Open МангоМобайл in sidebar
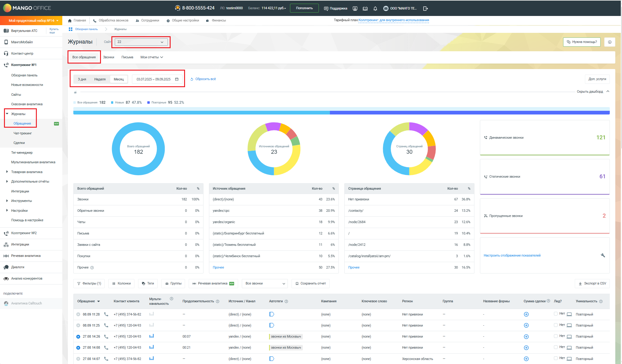The width and height of the screenshot is (622, 364). tap(22, 42)
